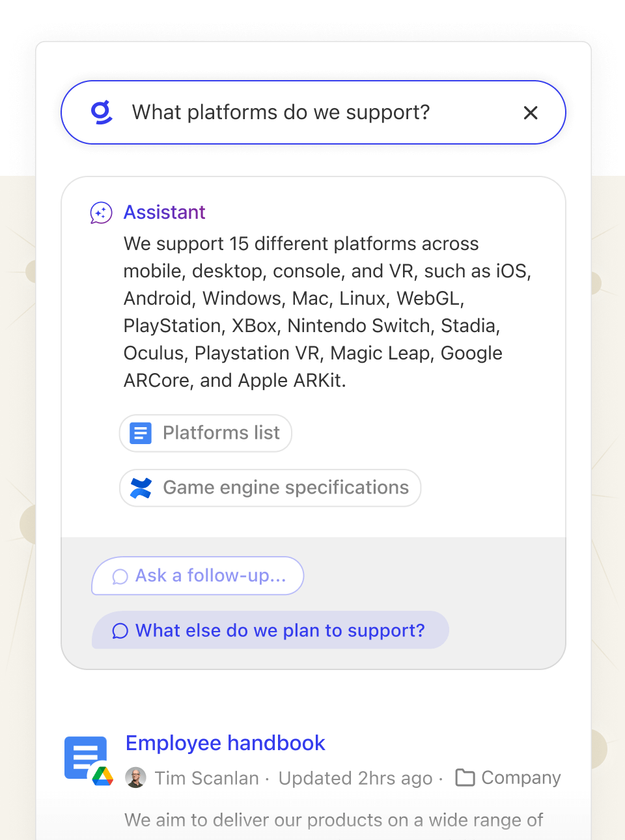Open the Company folder label
The width and height of the screenshot is (625, 840).
[x=521, y=777]
